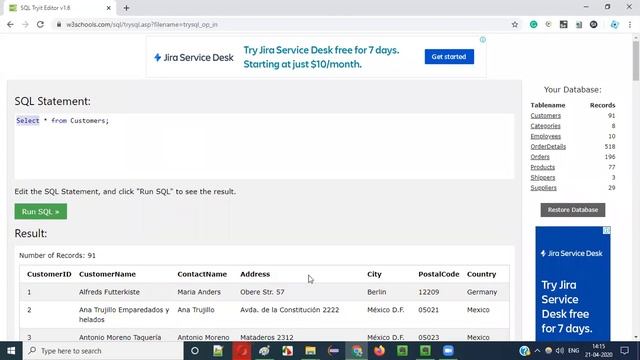
Task: Switch ENG input language
Action: [573, 351]
